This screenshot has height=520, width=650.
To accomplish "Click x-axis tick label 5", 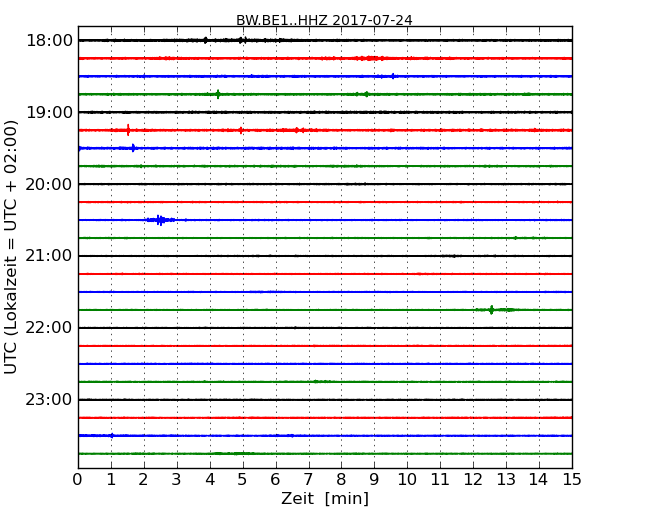I will click(x=243, y=480).
